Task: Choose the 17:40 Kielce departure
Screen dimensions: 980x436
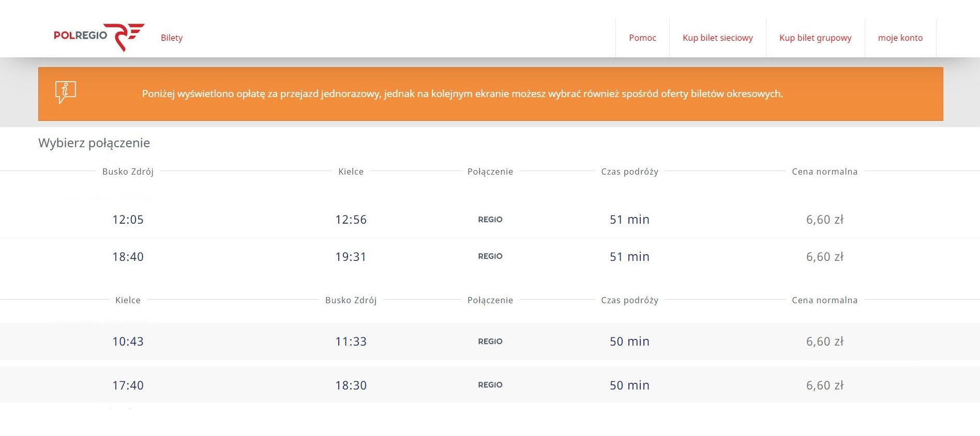Action: (x=128, y=385)
